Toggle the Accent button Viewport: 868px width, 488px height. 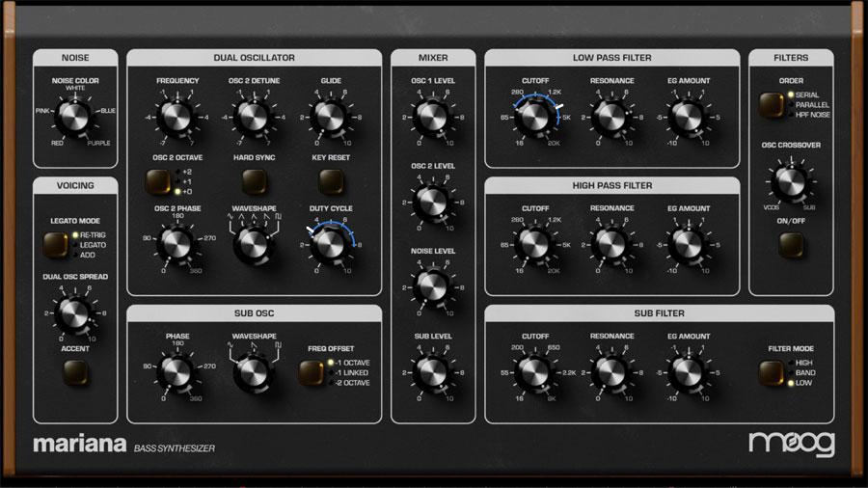point(75,372)
